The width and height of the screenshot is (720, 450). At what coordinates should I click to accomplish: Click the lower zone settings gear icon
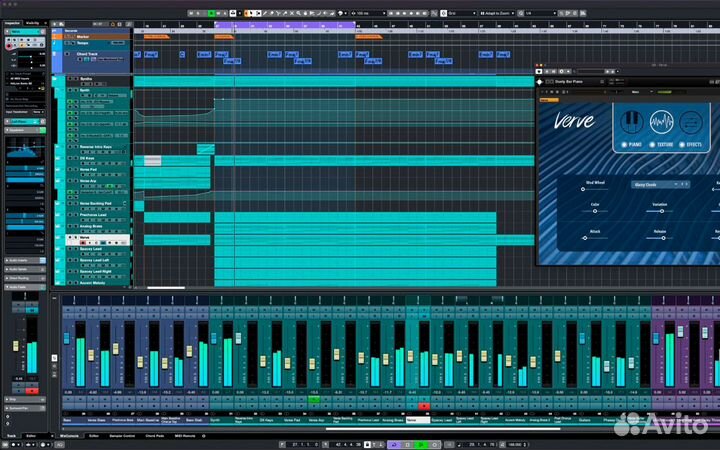(204, 436)
